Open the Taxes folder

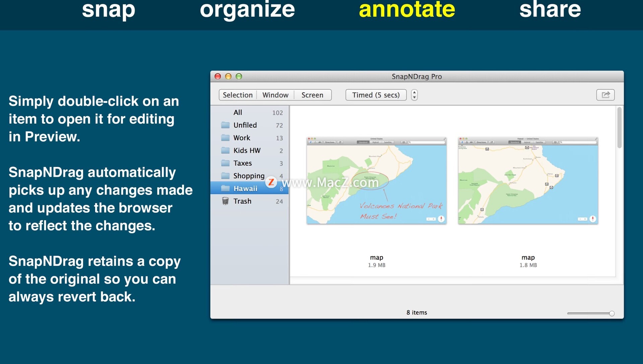coord(249,163)
